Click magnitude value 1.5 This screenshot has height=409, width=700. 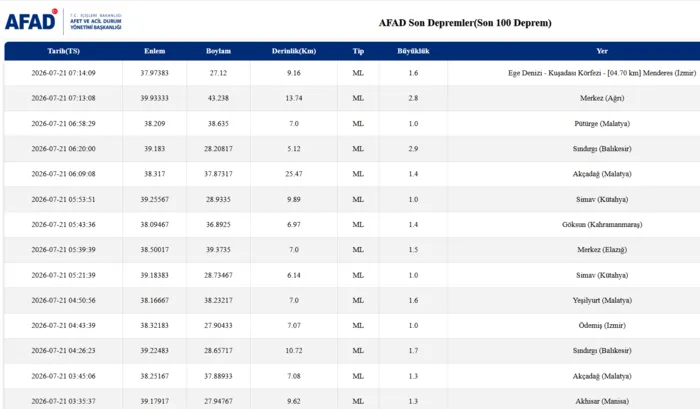point(413,250)
